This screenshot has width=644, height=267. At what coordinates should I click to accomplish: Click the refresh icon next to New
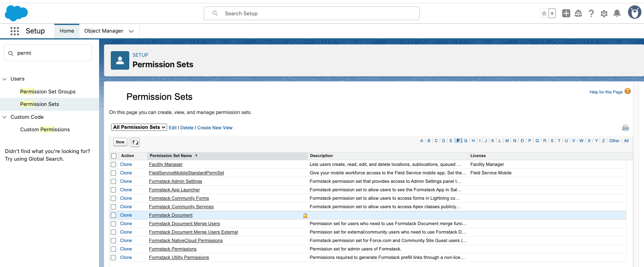point(135,142)
